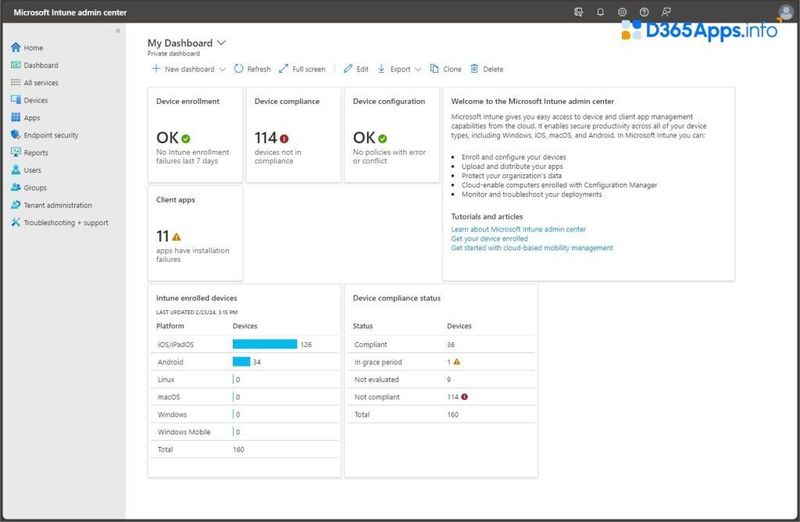
Task: Click the Delete trash icon
Action: 474,69
